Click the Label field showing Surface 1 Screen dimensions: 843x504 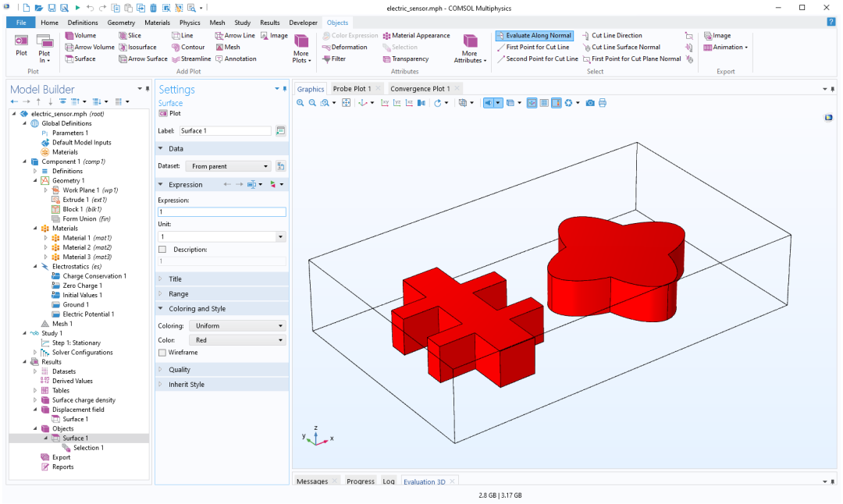(x=226, y=130)
